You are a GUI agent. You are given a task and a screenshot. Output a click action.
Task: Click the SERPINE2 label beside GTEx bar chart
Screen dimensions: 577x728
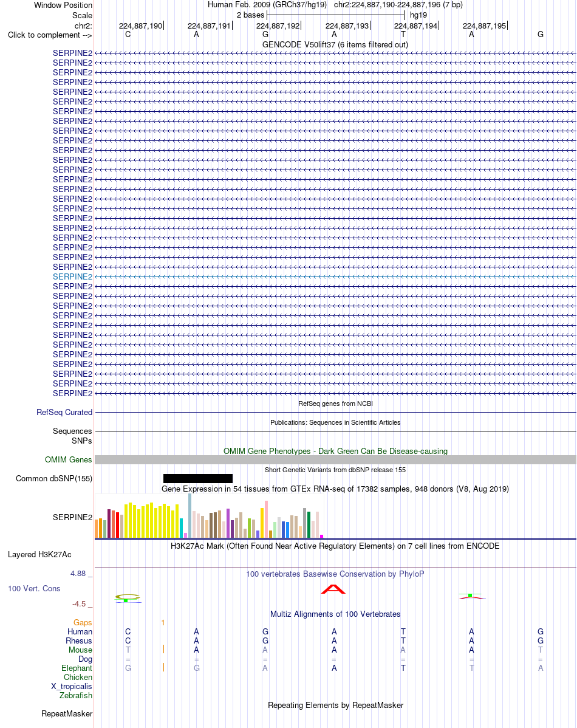tap(72, 517)
